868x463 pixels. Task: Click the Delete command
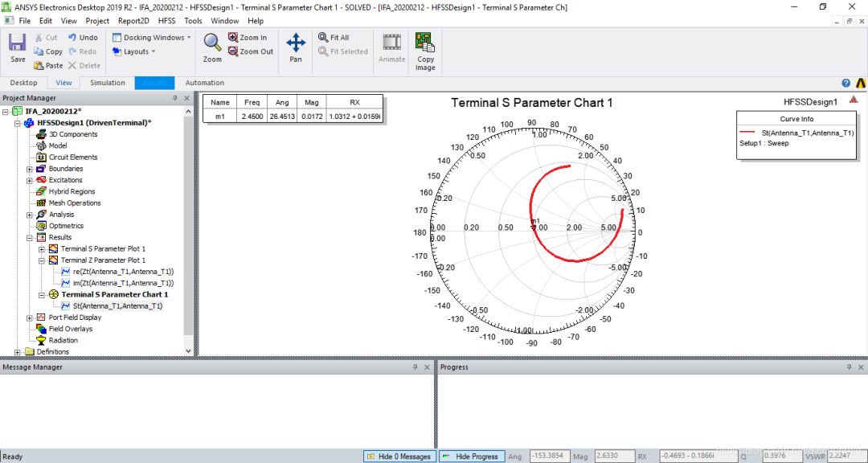click(84, 65)
